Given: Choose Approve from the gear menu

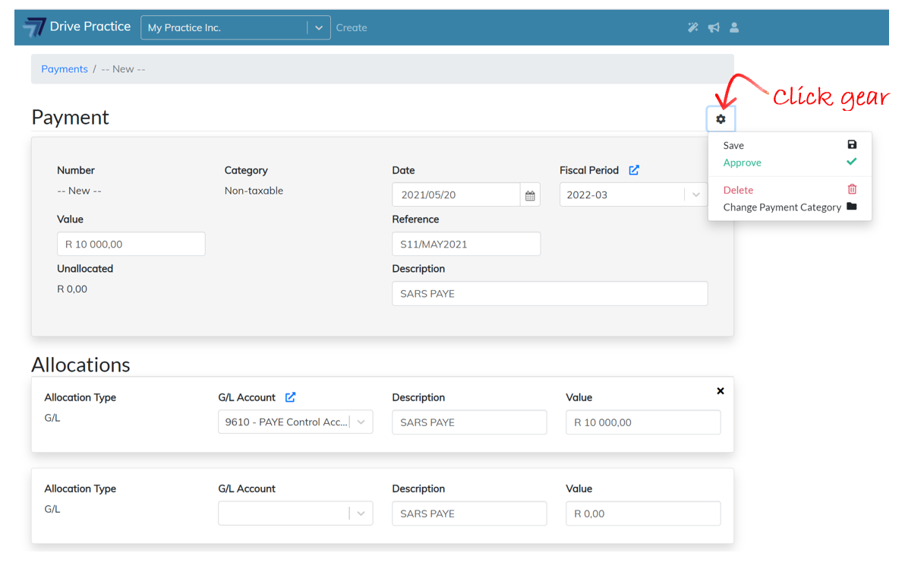Looking at the screenshot, I should click(790, 163).
